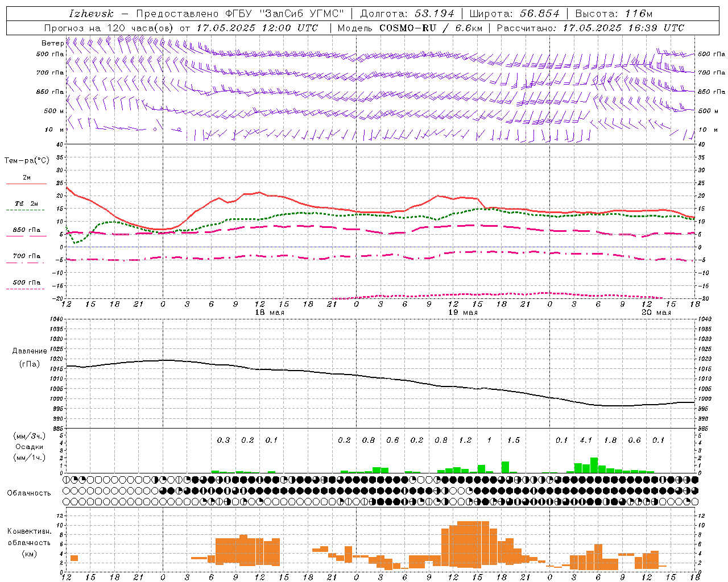This screenshot has height=582, width=728.
Task: Click the "Давление" pressure panel label
Action: (30, 351)
